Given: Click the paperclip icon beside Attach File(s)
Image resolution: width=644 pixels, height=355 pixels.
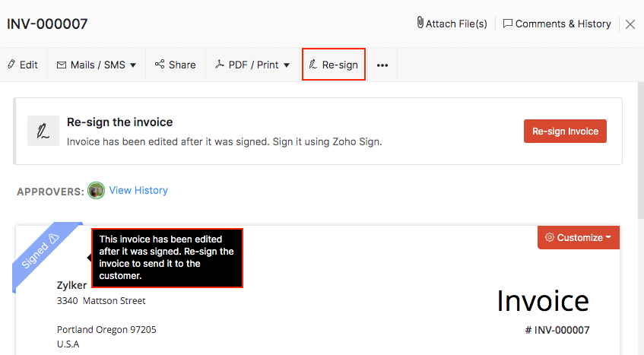Looking at the screenshot, I should pyautogui.click(x=420, y=24).
